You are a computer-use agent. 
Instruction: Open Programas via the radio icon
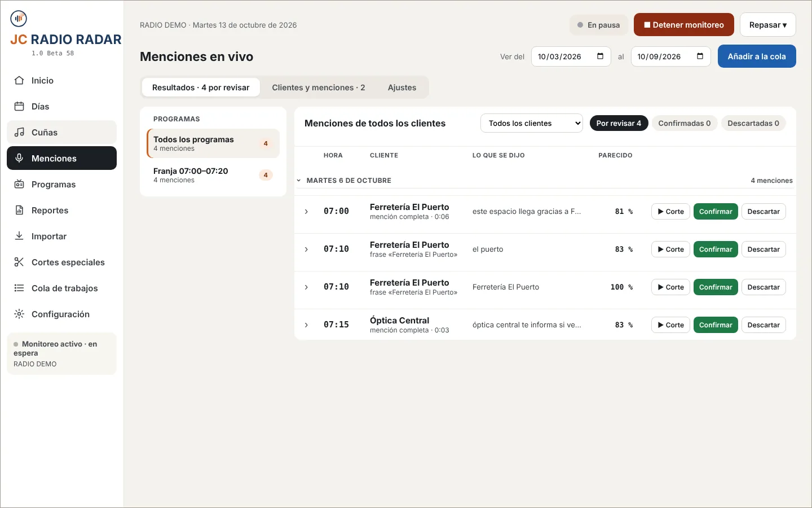[19, 185]
